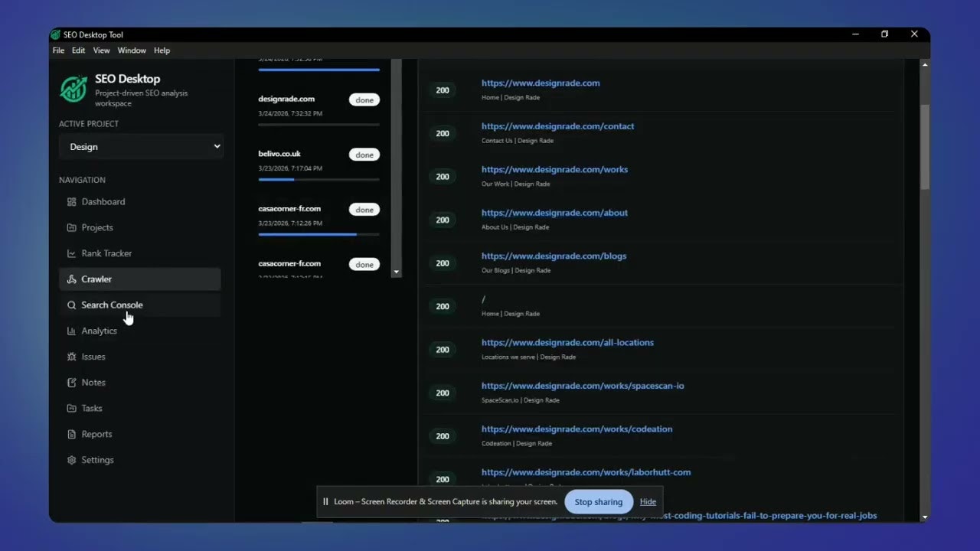Open the Window menu
The width and height of the screenshot is (980, 551).
click(x=132, y=51)
